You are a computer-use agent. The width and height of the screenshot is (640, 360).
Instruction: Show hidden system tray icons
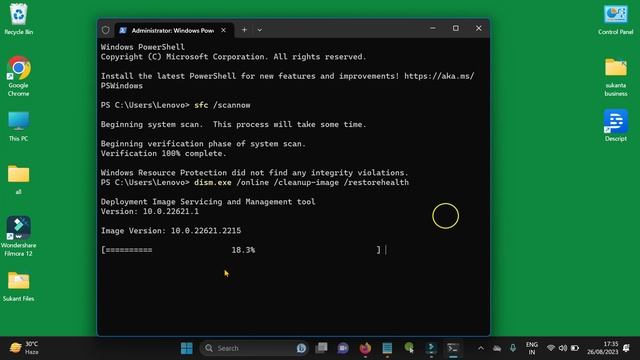point(481,348)
